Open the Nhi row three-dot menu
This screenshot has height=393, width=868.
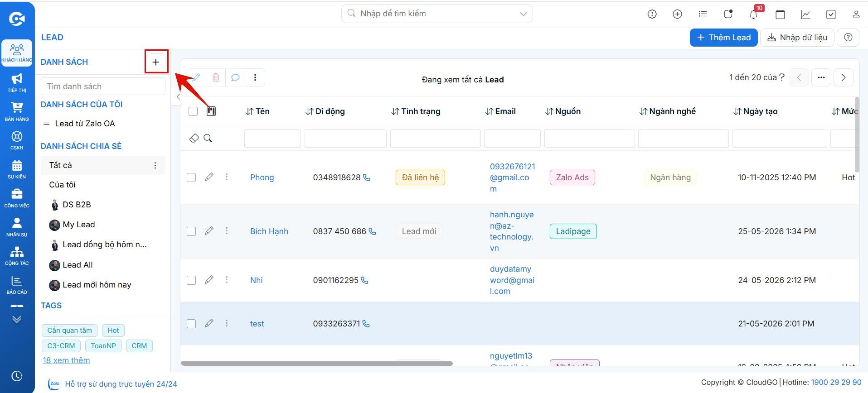[x=227, y=280]
